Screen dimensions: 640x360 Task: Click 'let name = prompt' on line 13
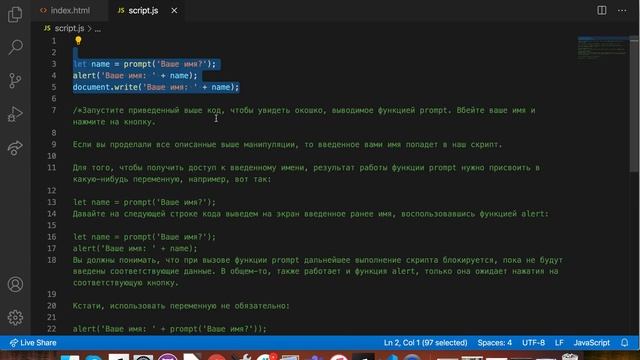[x=144, y=202]
